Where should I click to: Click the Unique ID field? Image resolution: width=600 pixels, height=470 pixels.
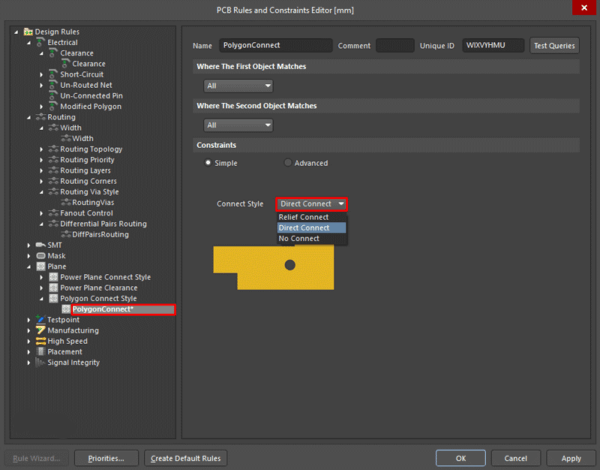coord(493,45)
